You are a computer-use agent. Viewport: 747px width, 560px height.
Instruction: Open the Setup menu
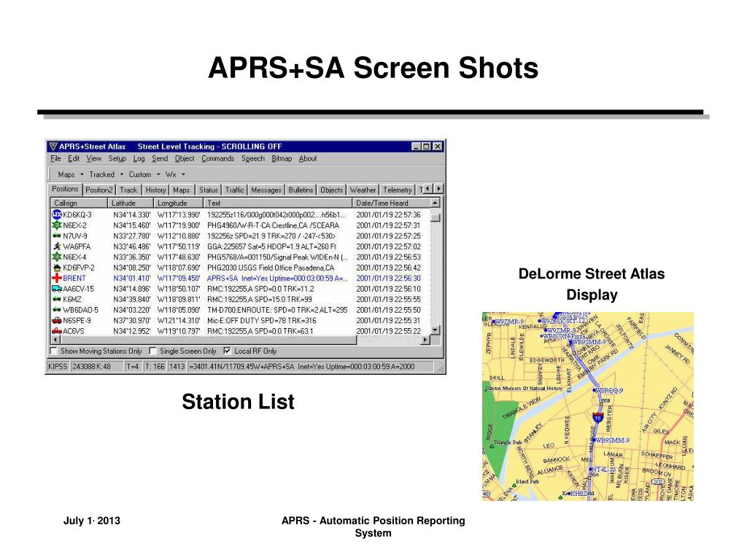point(117,158)
